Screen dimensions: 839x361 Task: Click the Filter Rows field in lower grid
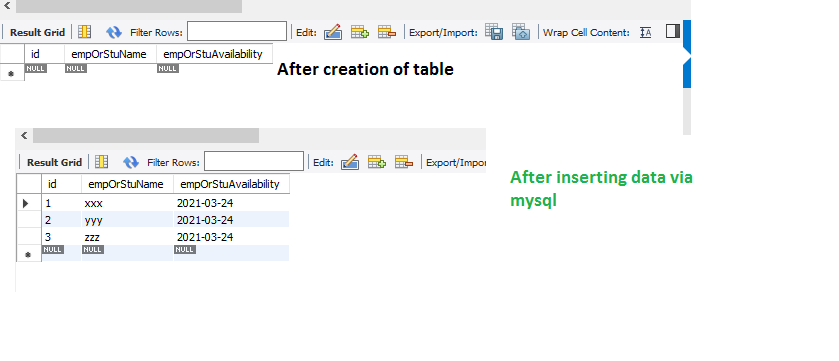(254, 162)
